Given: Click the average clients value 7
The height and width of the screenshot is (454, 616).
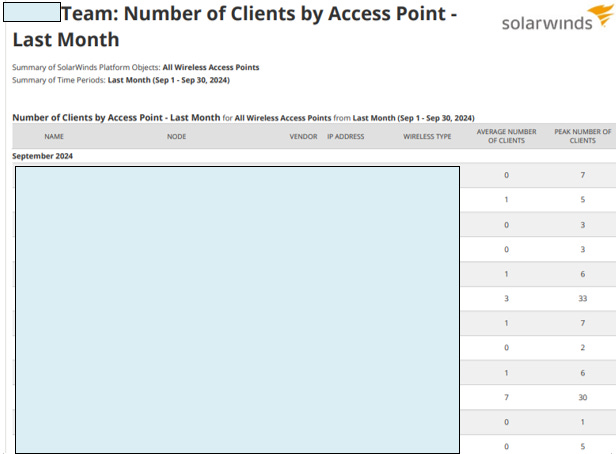Looking at the screenshot, I should click(506, 397).
